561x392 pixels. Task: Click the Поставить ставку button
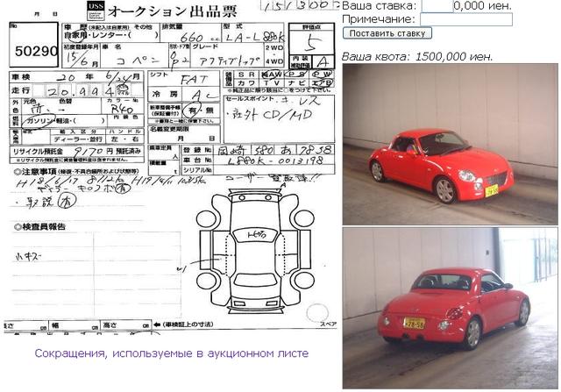(387, 33)
